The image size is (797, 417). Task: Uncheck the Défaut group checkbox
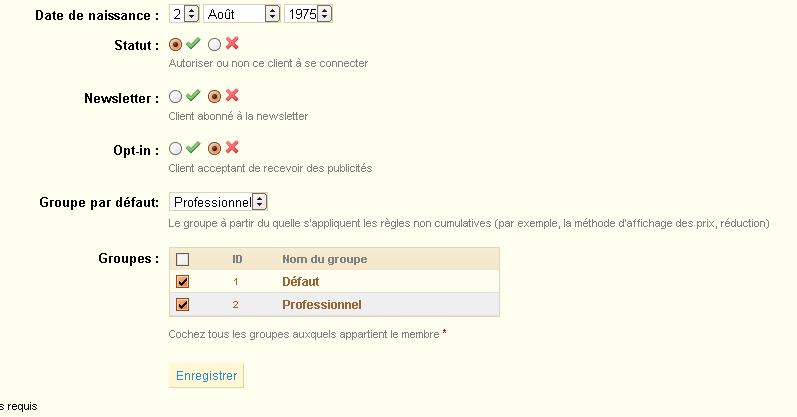[x=182, y=281]
